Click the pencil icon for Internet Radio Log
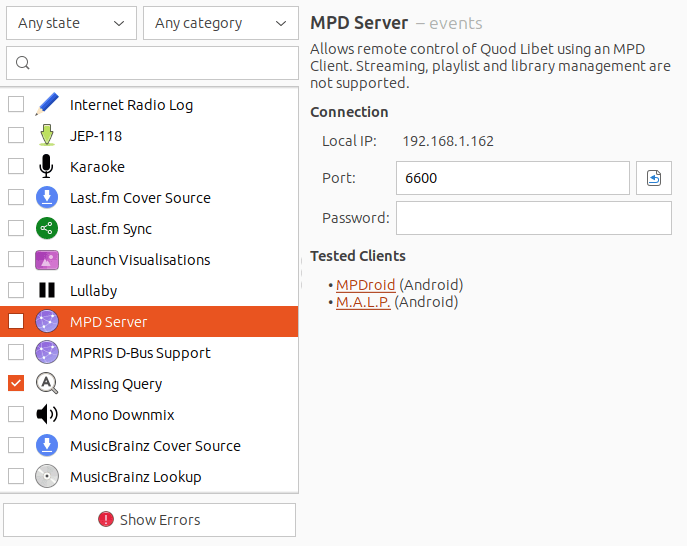 pyautogui.click(x=47, y=104)
